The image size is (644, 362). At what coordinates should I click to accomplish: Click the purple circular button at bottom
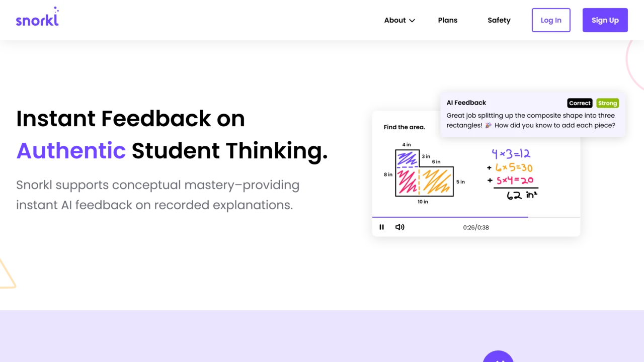point(498,356)
